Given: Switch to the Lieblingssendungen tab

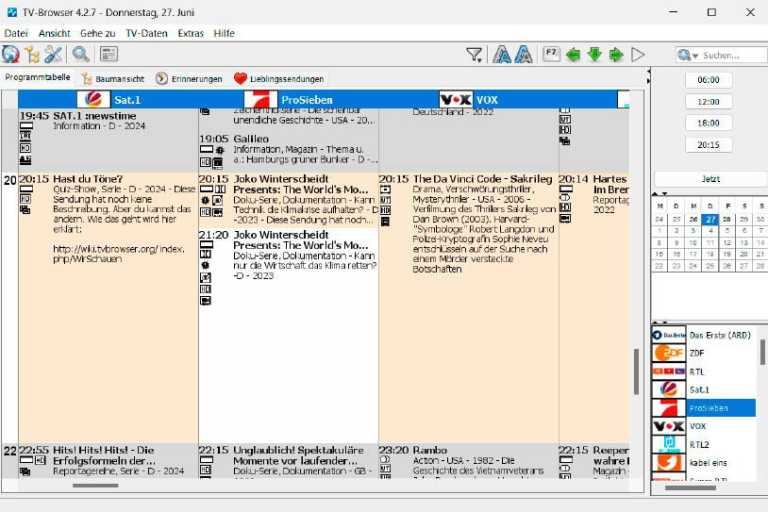Looking at the screenshot, I should 279,78.
